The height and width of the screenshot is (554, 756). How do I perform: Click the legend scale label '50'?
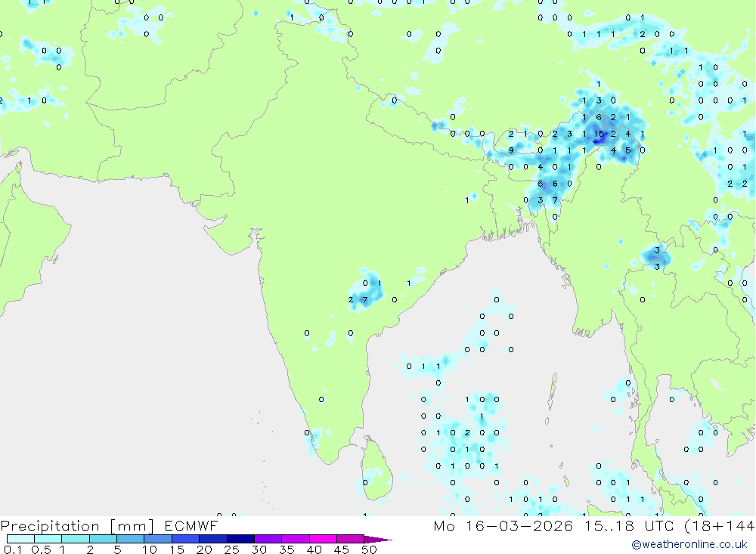[369, 549]
